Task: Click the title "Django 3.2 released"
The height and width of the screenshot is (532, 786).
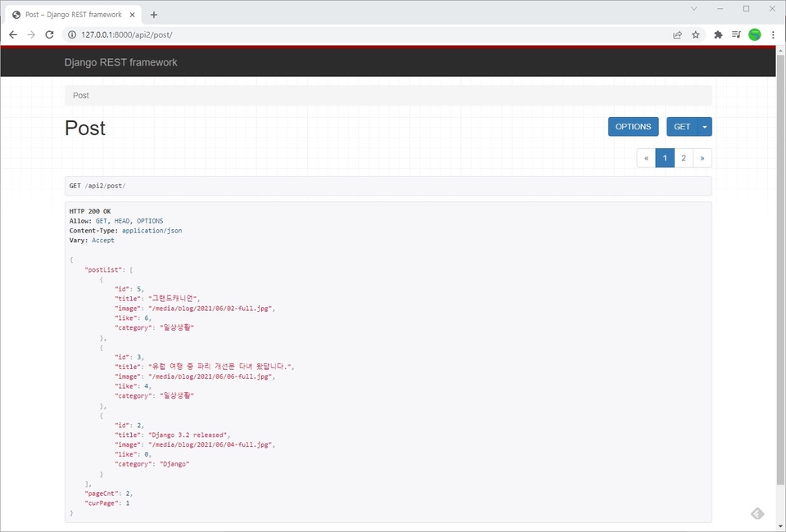Action: point(188,435)
